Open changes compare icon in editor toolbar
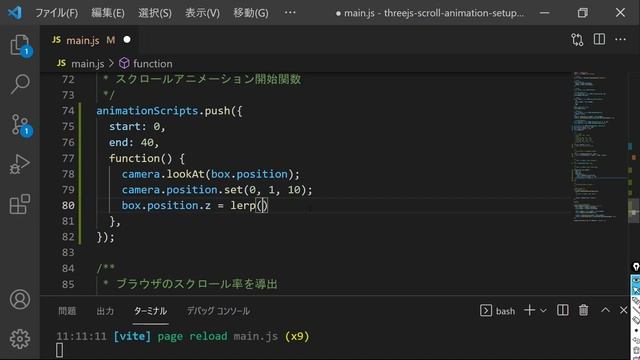 coord(577,40)
